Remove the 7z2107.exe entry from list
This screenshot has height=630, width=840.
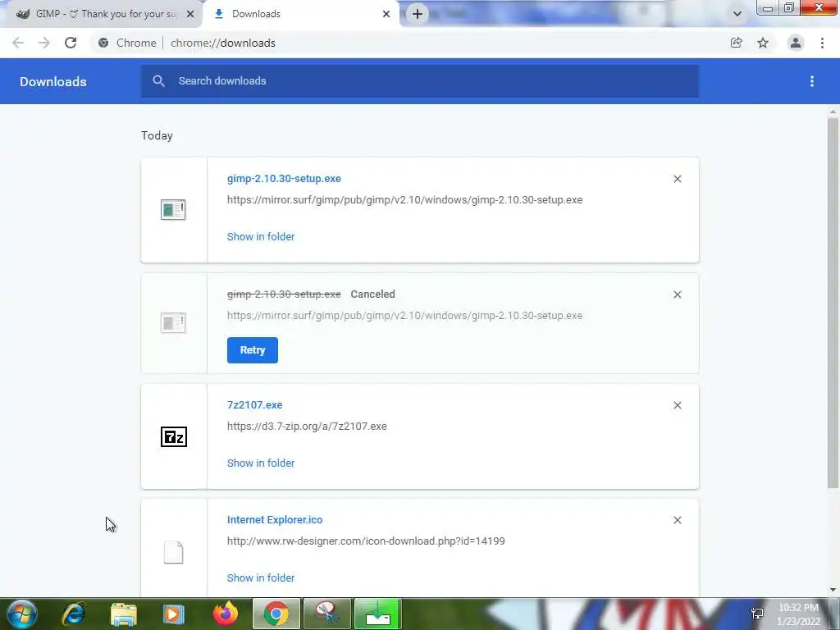point(677,405)
